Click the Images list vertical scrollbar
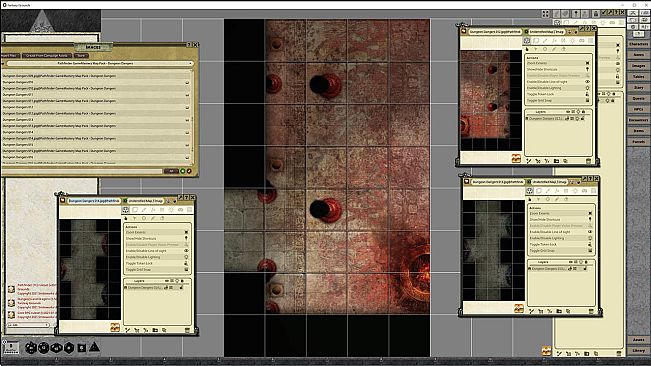The height and width of the screenshot is (366, 651). point(192,116)
